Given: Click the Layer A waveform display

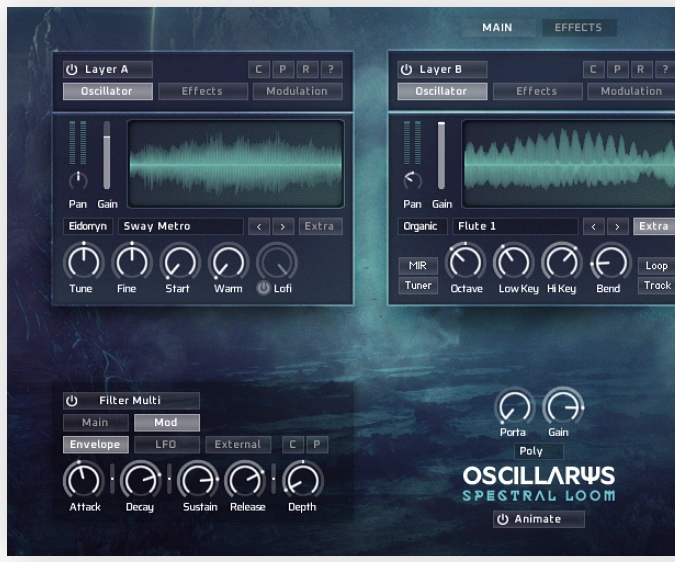Looking at the screenshot, I should click(x=236, y=163).
